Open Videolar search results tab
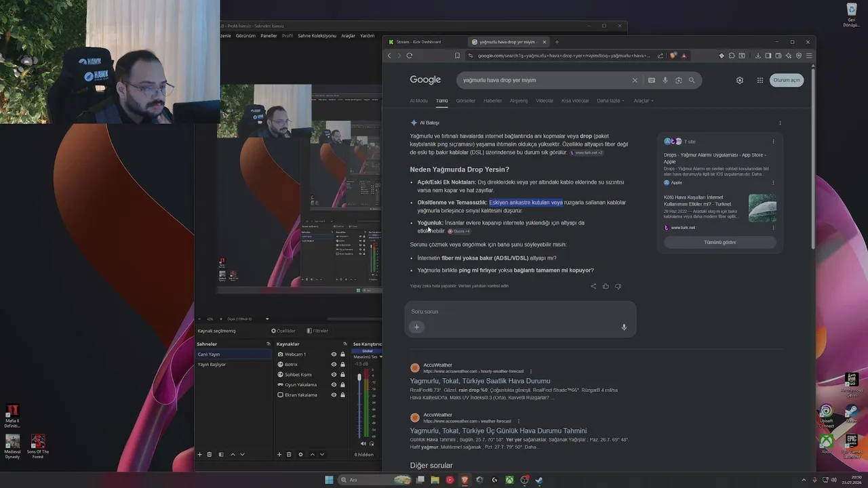868x488 pixels. (x=545, y=101)
